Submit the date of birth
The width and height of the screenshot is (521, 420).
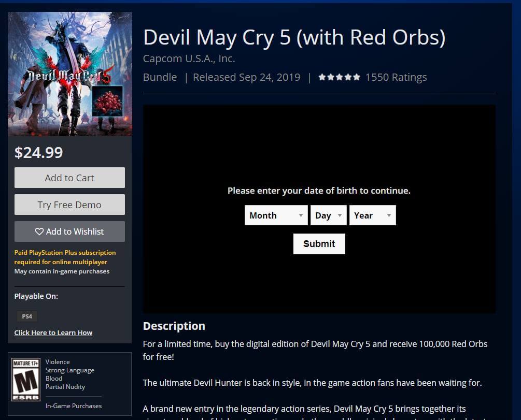pos(319,244)
